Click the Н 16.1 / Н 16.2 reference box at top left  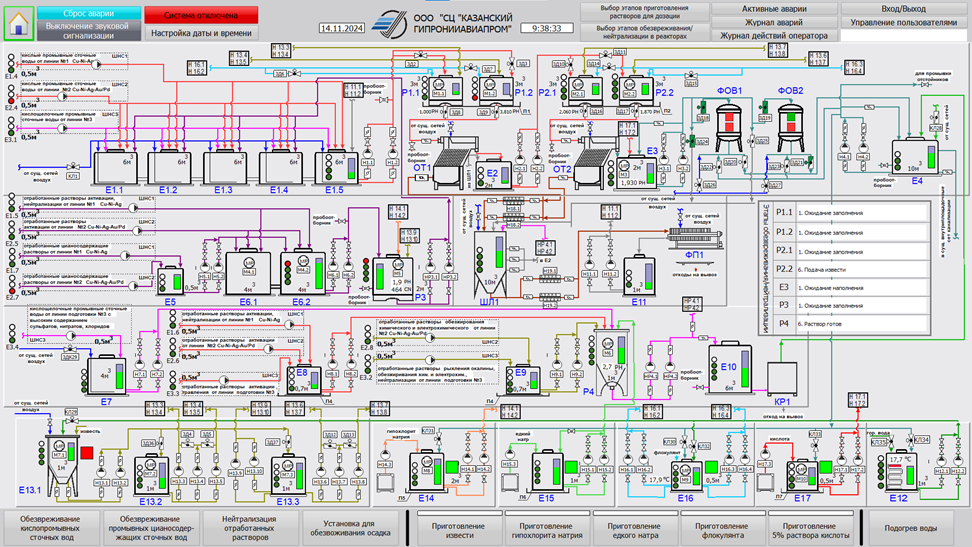(x=197, y=68)
